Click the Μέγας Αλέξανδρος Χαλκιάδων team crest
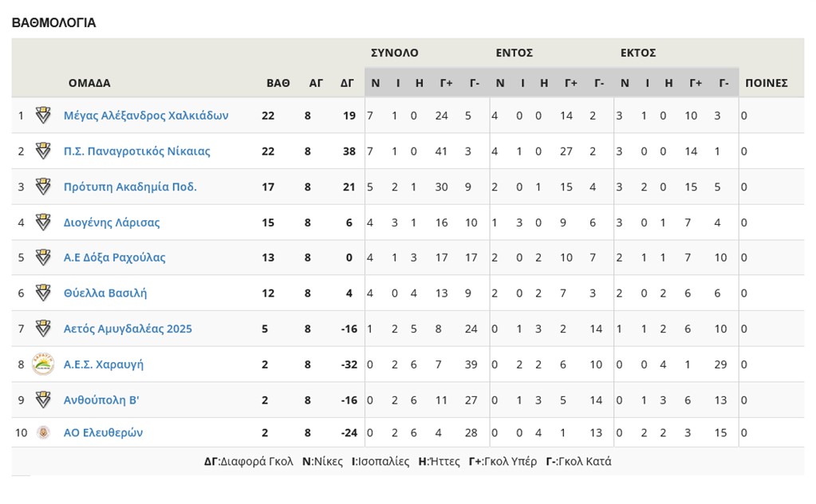 coord(43,116)
